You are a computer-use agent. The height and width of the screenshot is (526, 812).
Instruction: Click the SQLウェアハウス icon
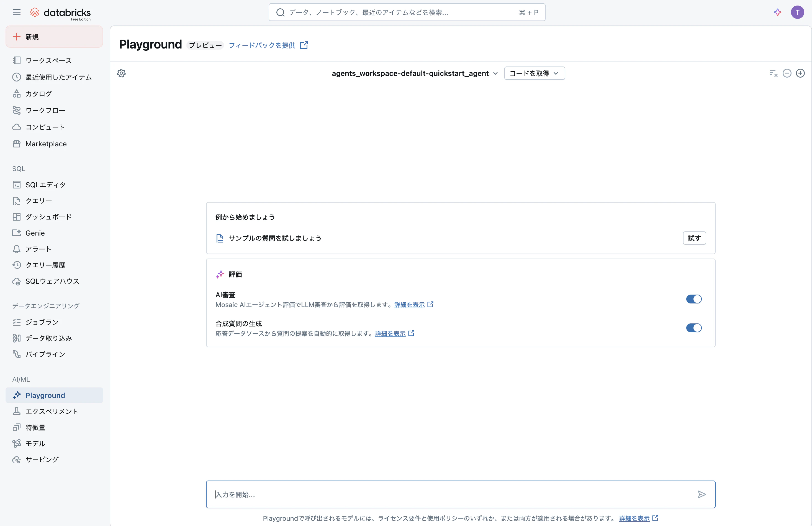coord(16,282)
